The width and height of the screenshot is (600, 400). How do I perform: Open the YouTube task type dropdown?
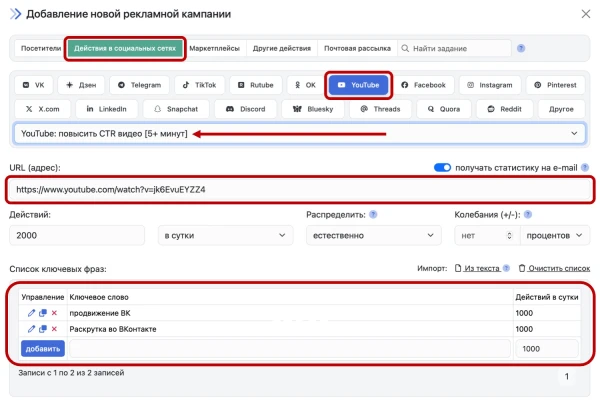[x=299, y=133]
